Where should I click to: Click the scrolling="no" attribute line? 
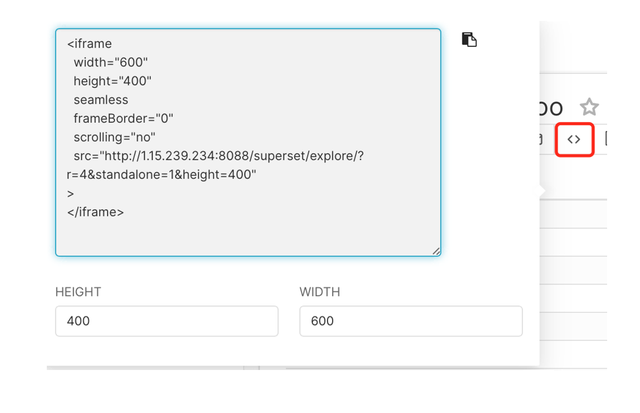click(x=114, y=136)
